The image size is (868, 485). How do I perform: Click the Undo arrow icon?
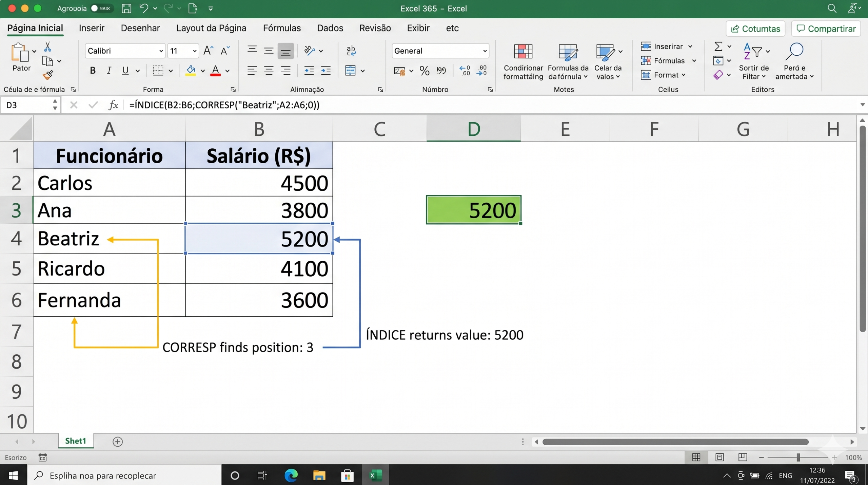[x=144, y=8]
